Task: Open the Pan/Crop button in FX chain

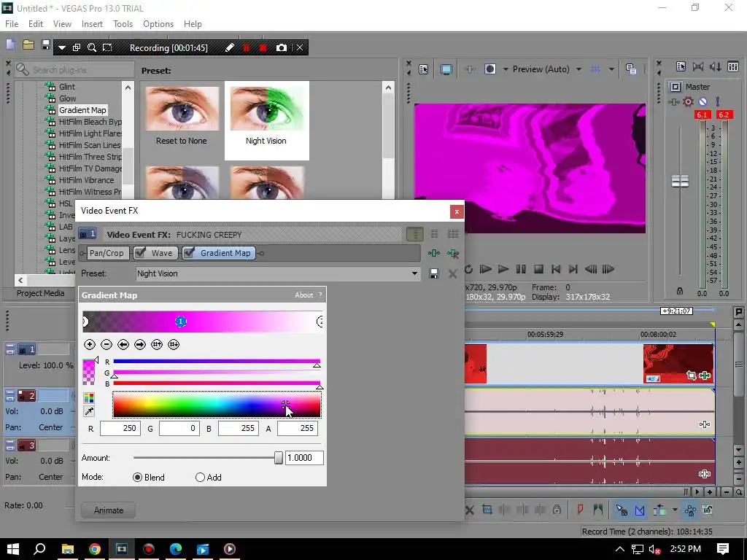Action: point(107,253)
